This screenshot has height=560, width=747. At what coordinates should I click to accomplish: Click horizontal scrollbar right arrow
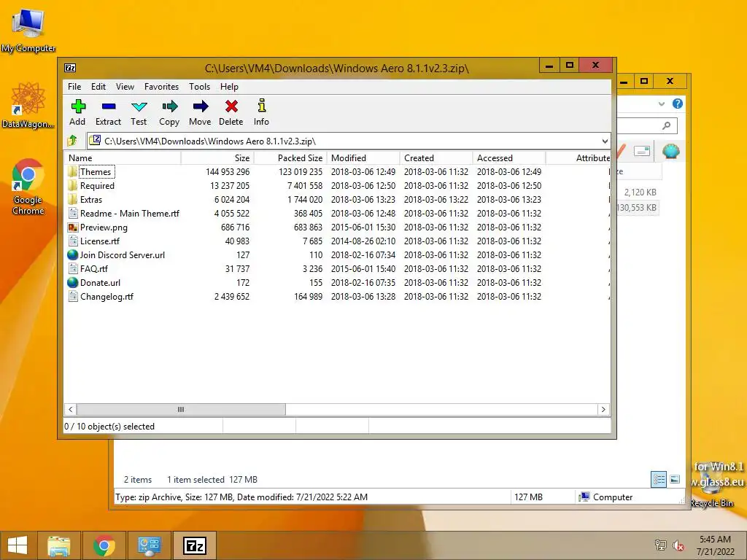[603, 410]
